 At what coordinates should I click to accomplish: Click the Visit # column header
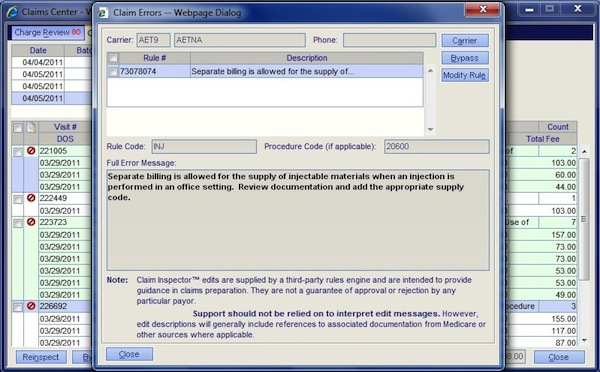point(65,127)
